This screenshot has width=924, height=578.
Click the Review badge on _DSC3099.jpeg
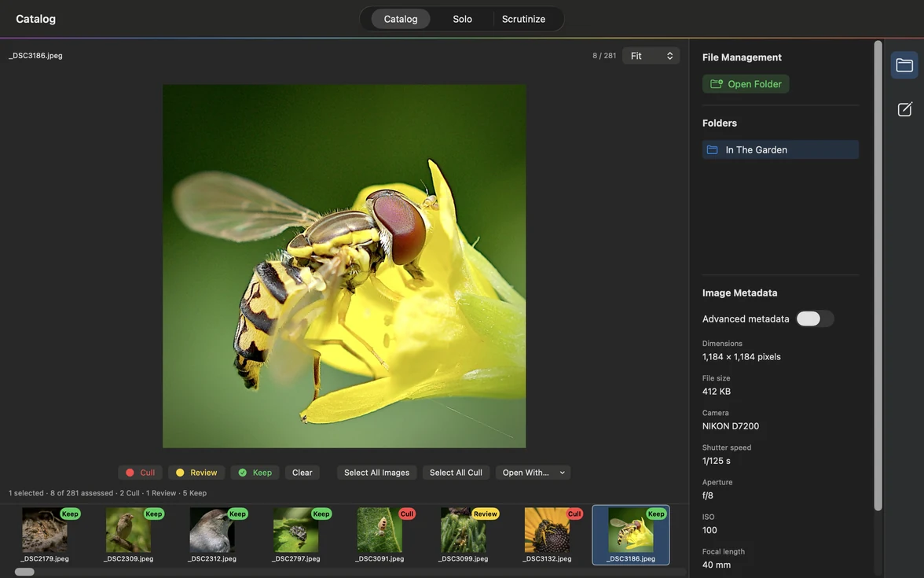point(485,514)
